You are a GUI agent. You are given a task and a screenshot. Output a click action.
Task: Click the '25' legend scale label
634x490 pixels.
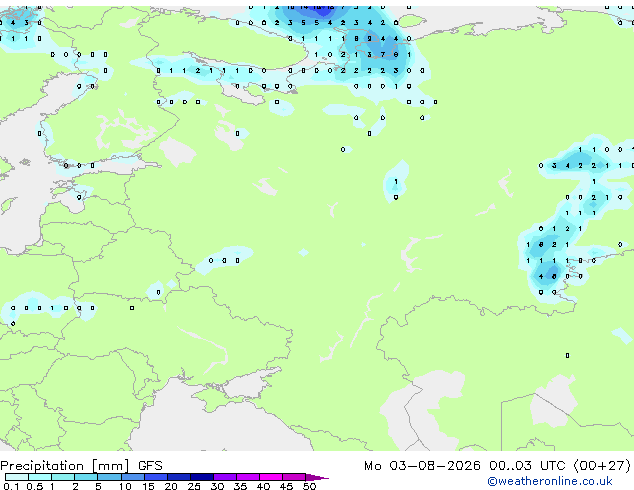coord(194,486)
